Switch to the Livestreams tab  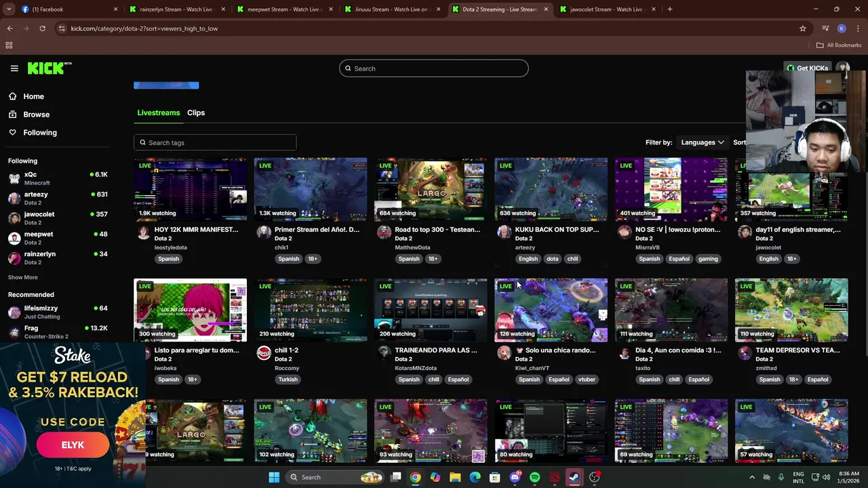click(x=159, y=113)
